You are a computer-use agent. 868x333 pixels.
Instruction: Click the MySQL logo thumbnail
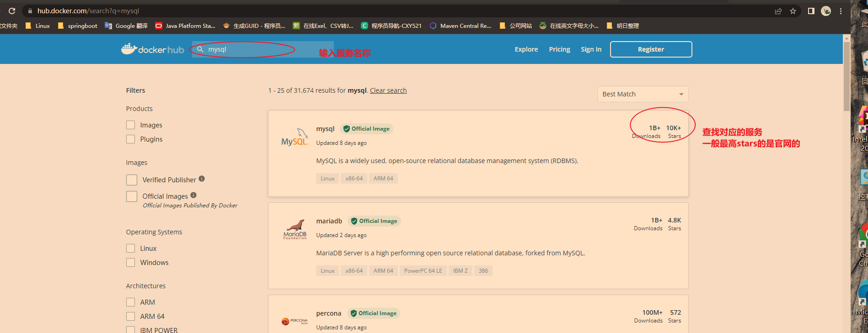(x=295, y=137)
